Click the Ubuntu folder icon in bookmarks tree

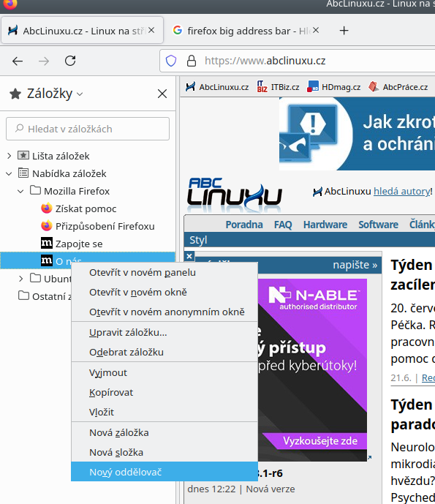coord(35,278)
